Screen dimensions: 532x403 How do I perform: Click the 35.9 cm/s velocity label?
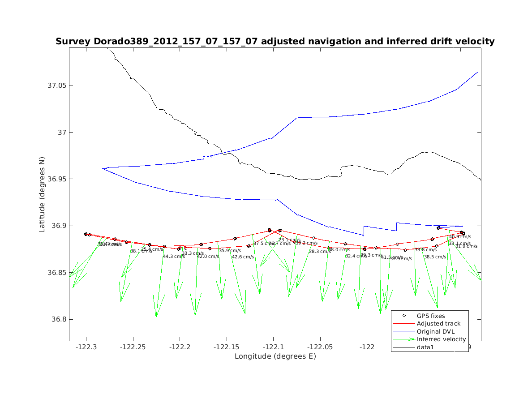coord(230,251)
